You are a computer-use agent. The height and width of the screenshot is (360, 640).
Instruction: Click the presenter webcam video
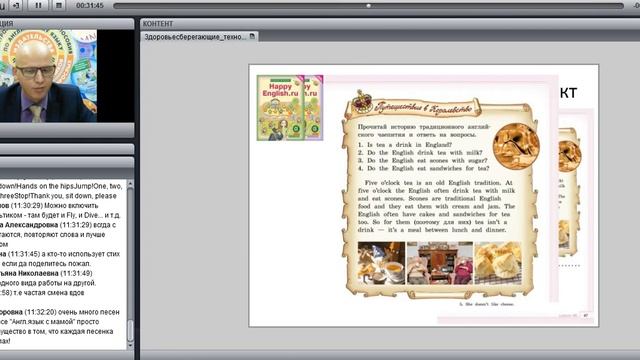tap(48, 76)
